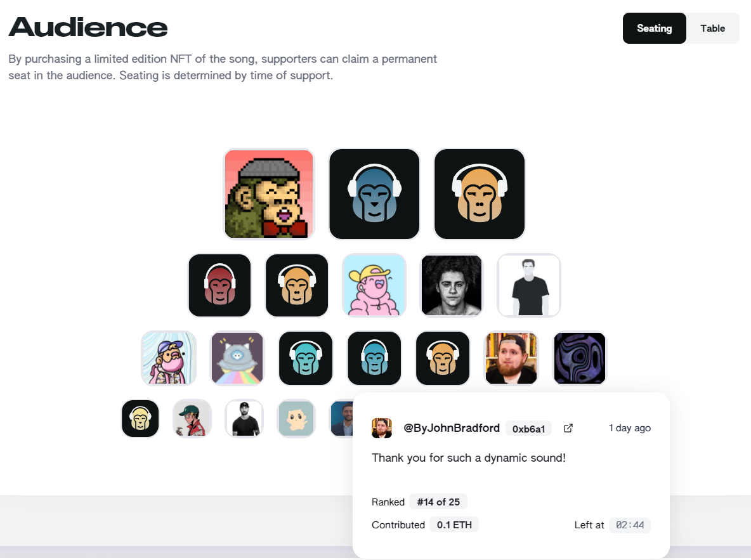The width and height of the screenshot is (751, 560).
Task: Click the teal headphone ape avatar
Action: tap(306, 358)
